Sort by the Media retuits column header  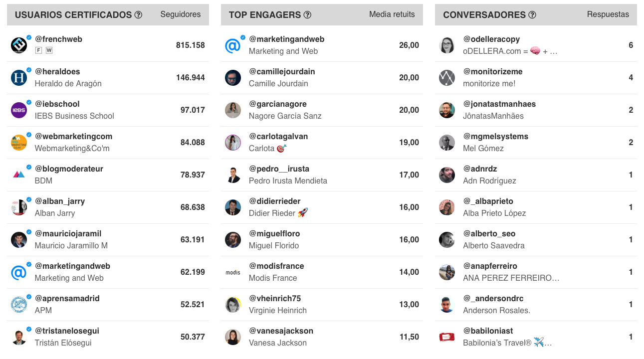pyautogui.click(x=392, y=14)
